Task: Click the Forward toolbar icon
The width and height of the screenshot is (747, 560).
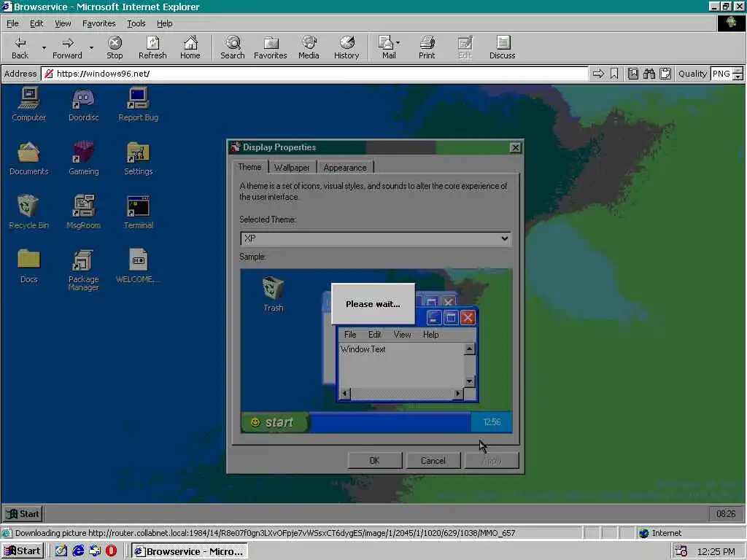Action: (67, 47)
